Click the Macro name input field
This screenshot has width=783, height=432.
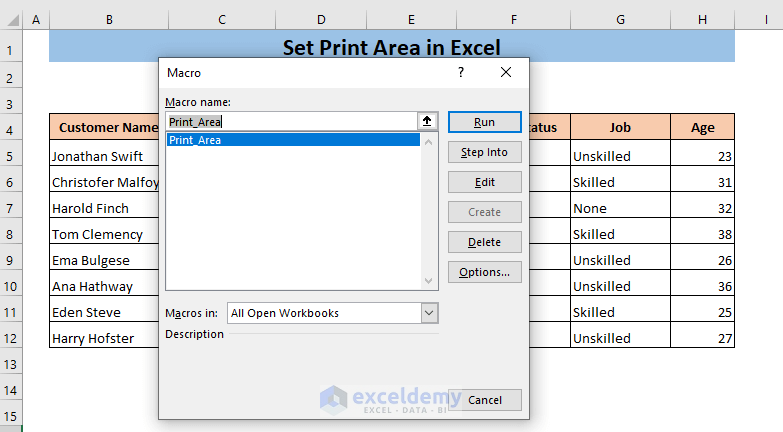pyautogui.click(x=290, y=121)
